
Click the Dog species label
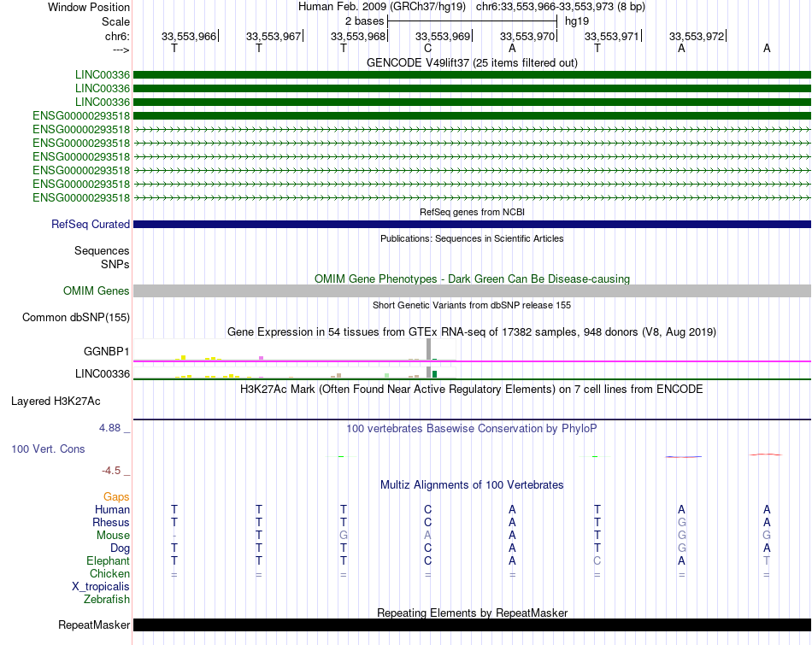click(x=120, y=548)
